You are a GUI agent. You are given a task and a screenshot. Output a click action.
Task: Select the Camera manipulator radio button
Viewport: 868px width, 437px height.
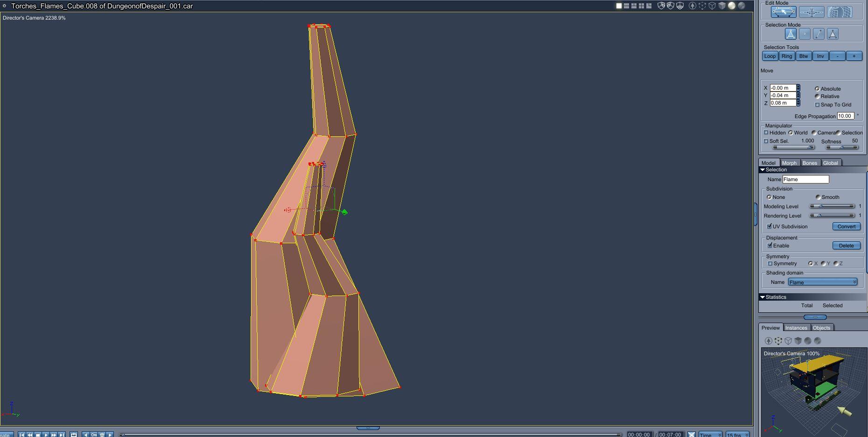814,133
